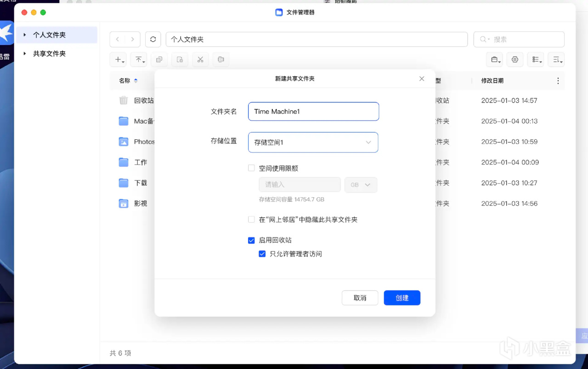
Task: Open the upload menu button
Action: (x=139, y=60)
